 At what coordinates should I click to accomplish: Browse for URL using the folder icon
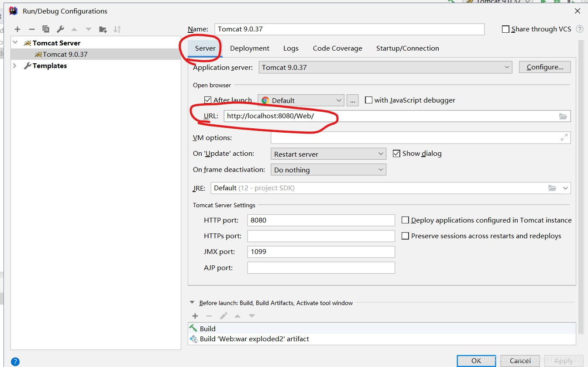click(563, 116)
